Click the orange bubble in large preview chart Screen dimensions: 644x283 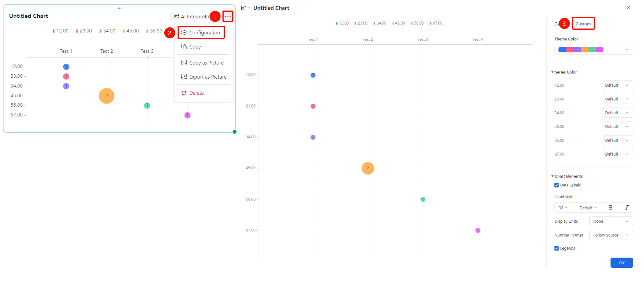click(368, 168)
